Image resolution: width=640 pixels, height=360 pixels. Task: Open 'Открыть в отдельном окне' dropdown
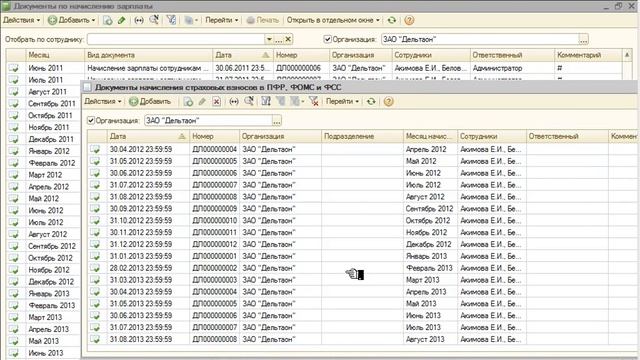(x=333, y=20)
